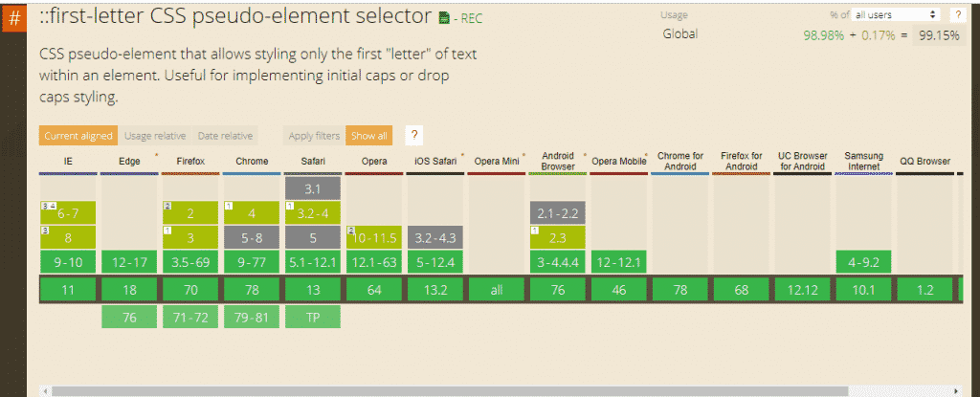This screenshot has width=980, height=397.
Task: Click the note 3 marker on IE 8
Action: [x=44, y=231]
